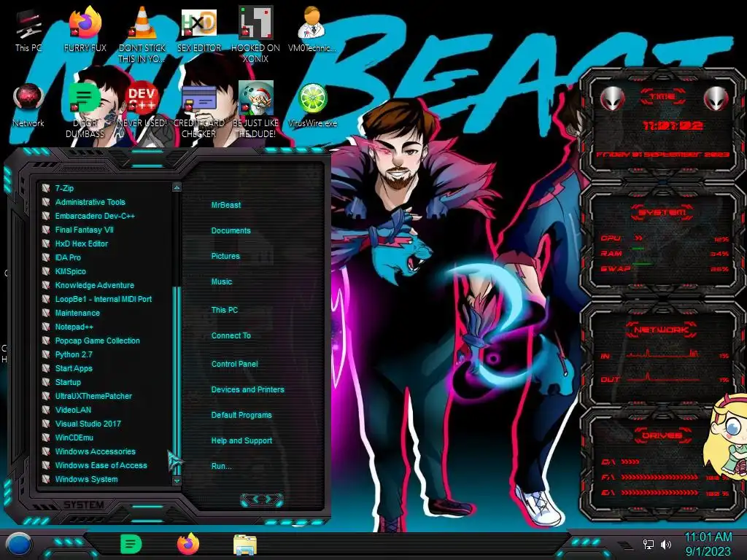Click the folder icon beside Python 2.7
Image resolution: width=747 pixels, height=560 pixels.
46,355
